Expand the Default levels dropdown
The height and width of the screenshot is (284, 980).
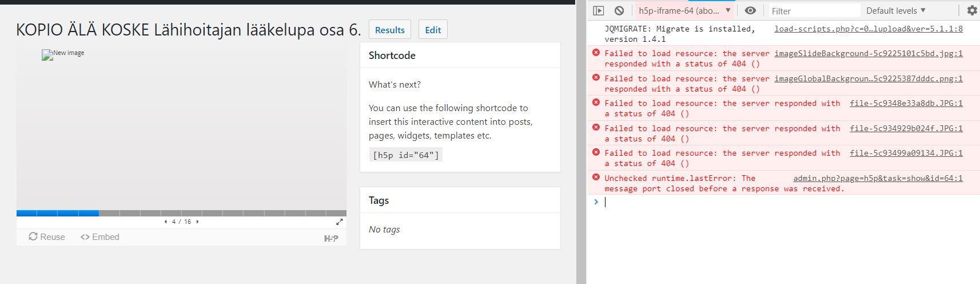click(895, 10)
